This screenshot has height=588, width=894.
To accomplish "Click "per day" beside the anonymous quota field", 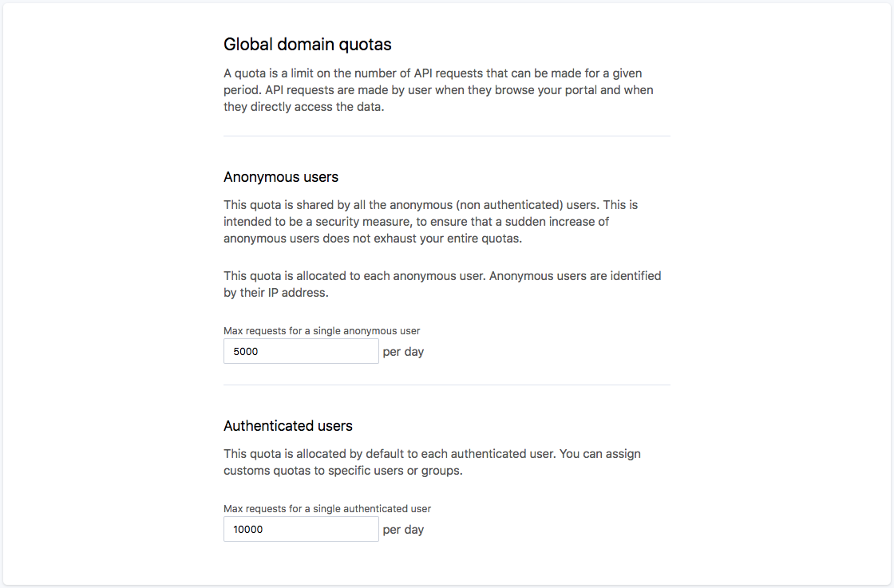I will pyautogui.click(x=403, y=352).
